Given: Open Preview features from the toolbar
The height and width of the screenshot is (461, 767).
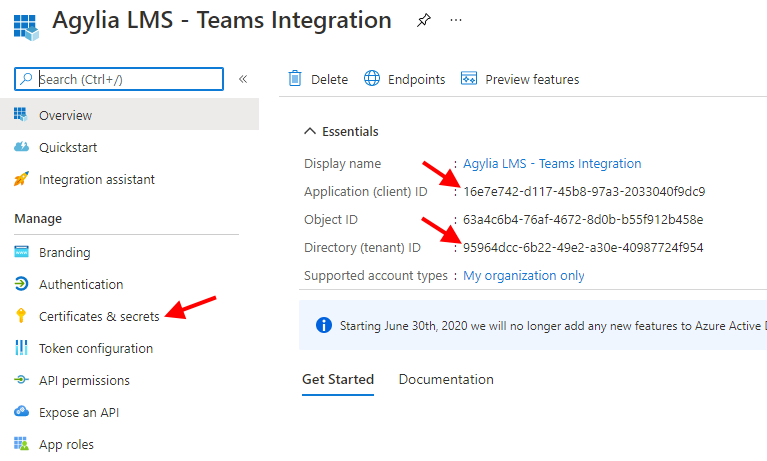Looking at the screenshot, I should pyautogui.click(x=532, y=79).
